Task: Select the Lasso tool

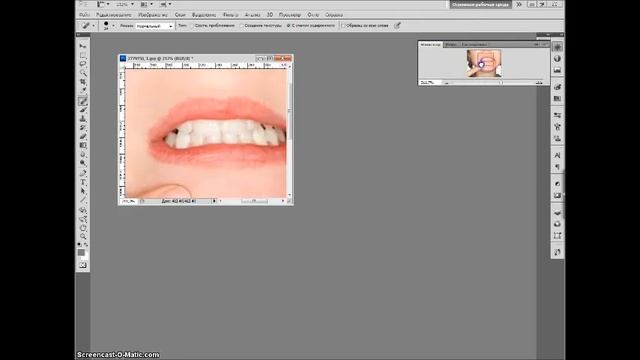Action: [x=83, y=64]
